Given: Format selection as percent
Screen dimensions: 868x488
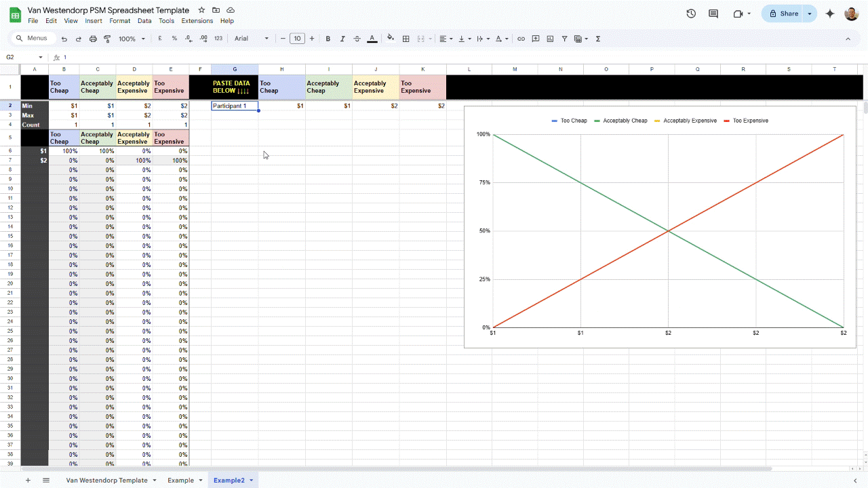Looking at the screenshot, I should (x=173, y=39).
